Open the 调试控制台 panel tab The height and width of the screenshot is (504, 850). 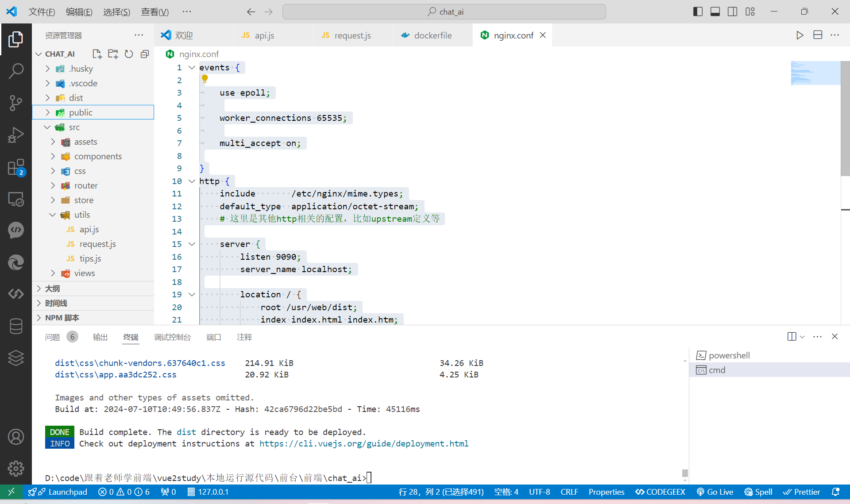point(172,337)
